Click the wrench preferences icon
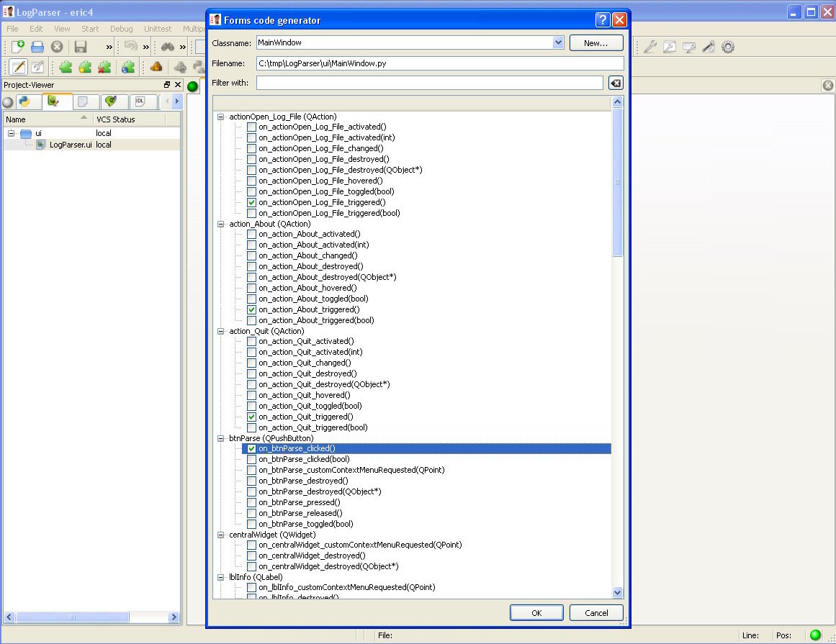The width and height of the screenshot is (836, 644). coord(650,47)
